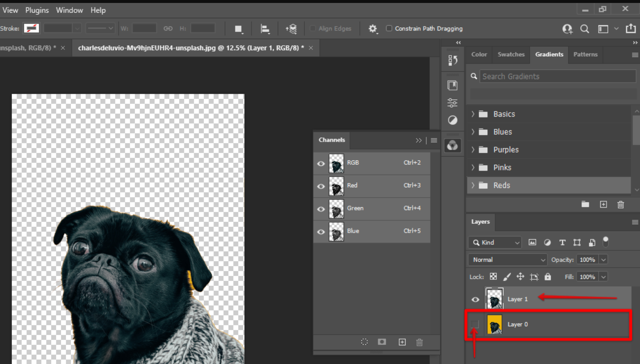Open the layer blend mode dropdown
The width and height of the screenshot is (640, 364).
pyautogui.click(x=507, y=259)
